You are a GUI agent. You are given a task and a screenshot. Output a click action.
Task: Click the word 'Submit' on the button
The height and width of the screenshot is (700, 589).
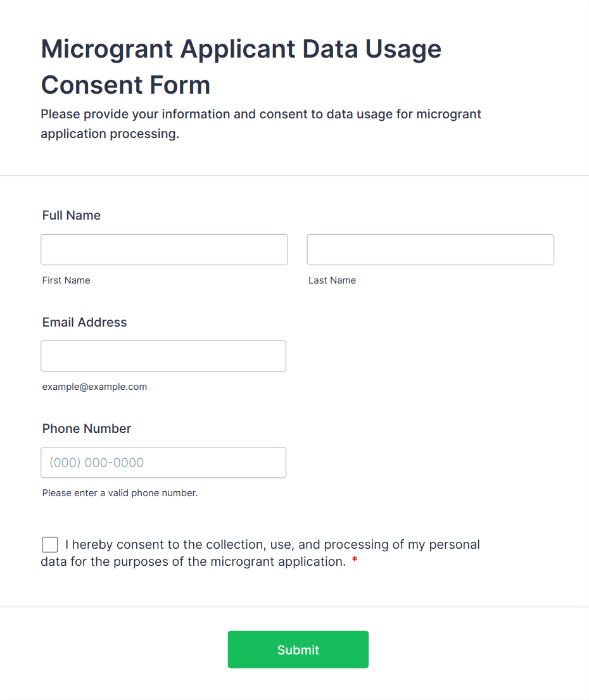click(x=298, y=649)
